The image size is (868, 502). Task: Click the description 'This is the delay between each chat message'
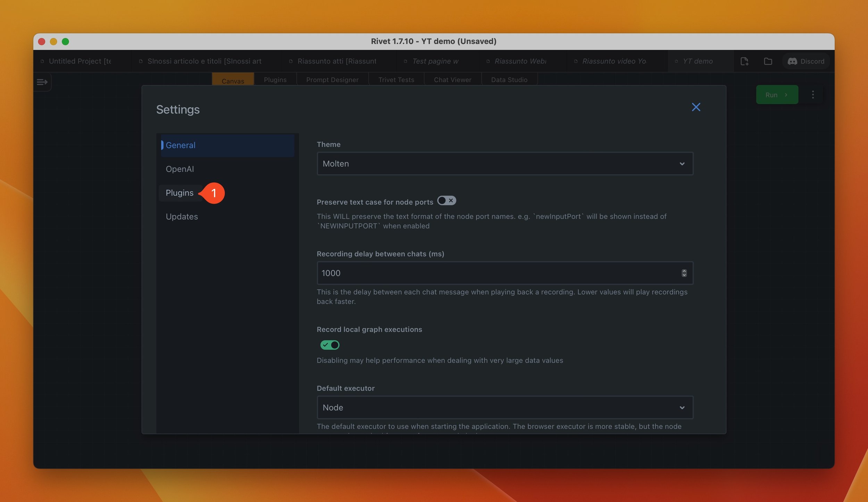click(x=502, y=297)
